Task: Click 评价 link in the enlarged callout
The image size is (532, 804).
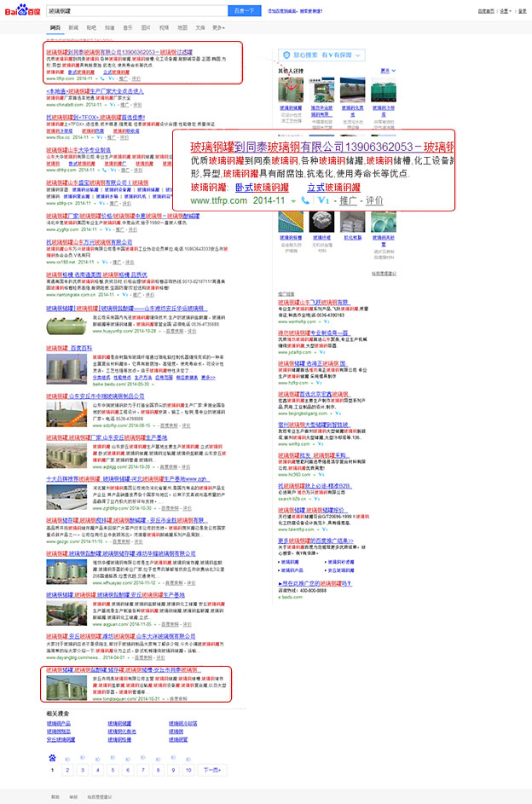Action: point(374,200)
